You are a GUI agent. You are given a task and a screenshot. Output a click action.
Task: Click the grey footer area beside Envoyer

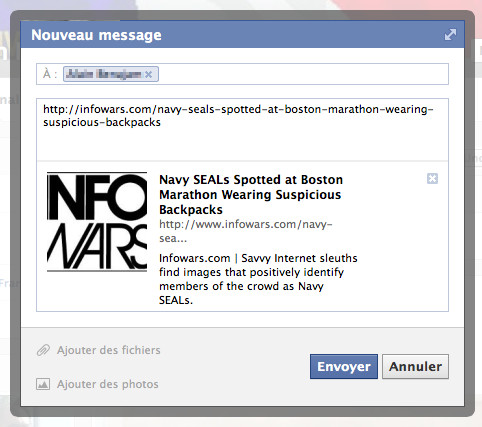point(233,367)
